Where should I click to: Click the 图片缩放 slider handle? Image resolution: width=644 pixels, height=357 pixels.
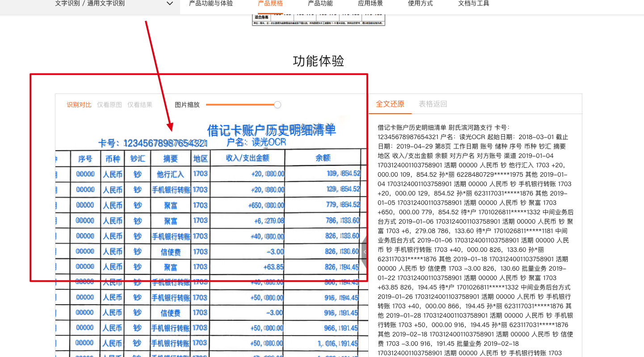[278, 105]
